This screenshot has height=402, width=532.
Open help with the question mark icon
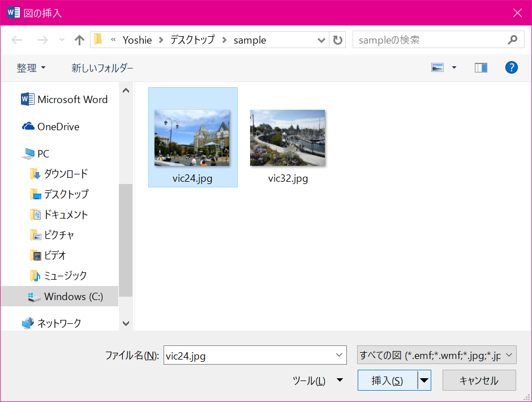511,67
